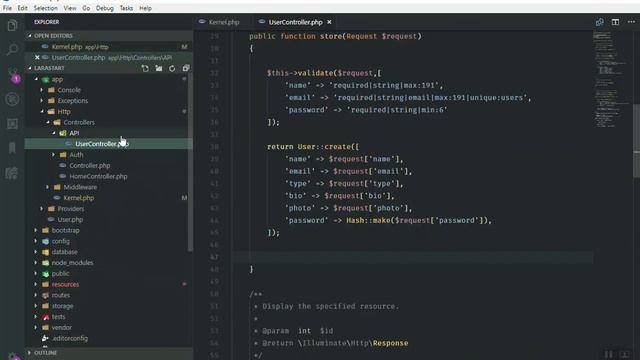640x360 pixels.
Task: Click the file icon beside HomeController.php
Action: pyautogui.click(x=63, y=176)
